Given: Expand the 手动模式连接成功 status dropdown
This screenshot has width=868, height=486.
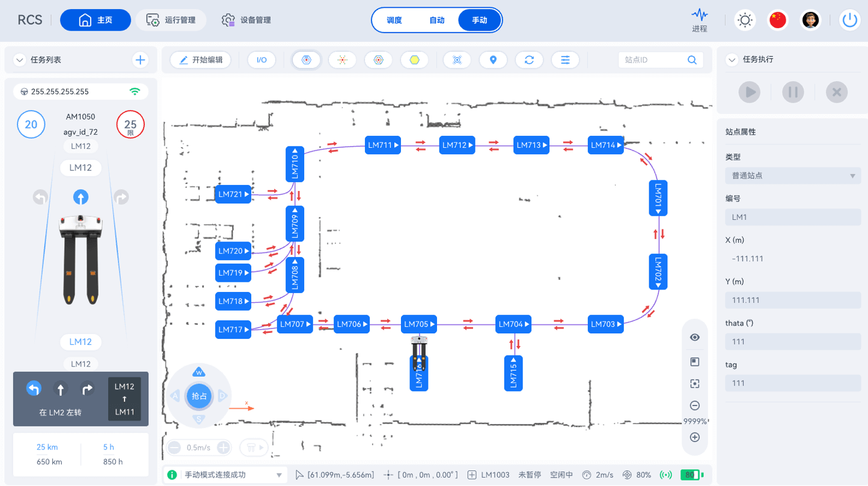Looking at the screenshot, I should (279, 475).
